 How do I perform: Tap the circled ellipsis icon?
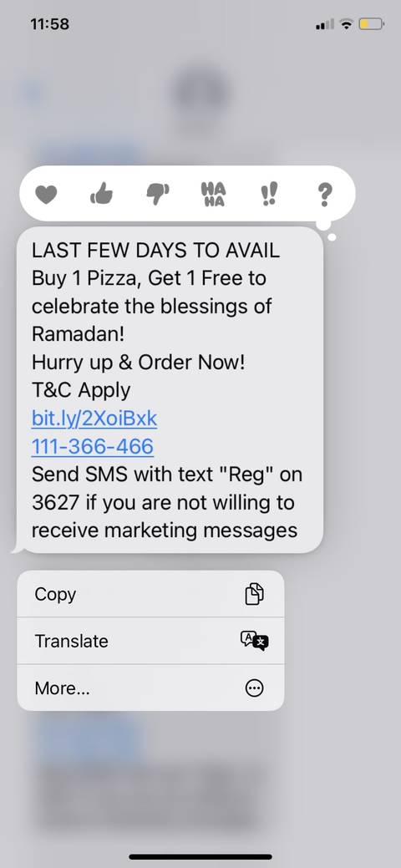254,688
